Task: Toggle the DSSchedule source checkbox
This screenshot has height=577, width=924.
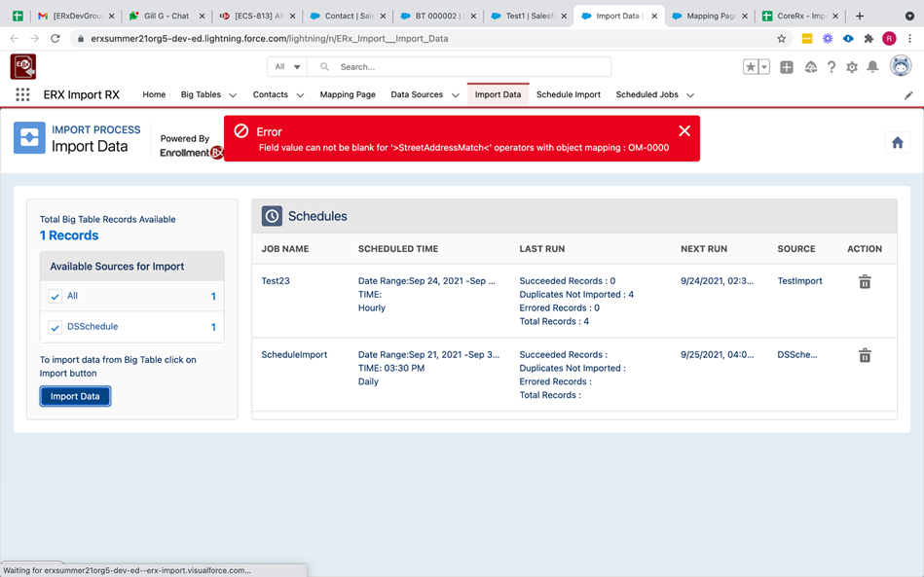Action: click(55, 327)
